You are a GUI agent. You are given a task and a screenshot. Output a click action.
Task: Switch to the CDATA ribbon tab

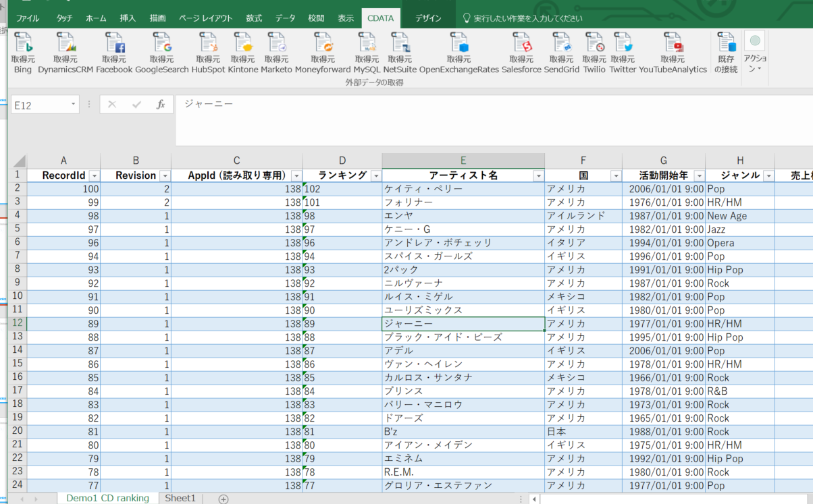click(x=381, y=19)
